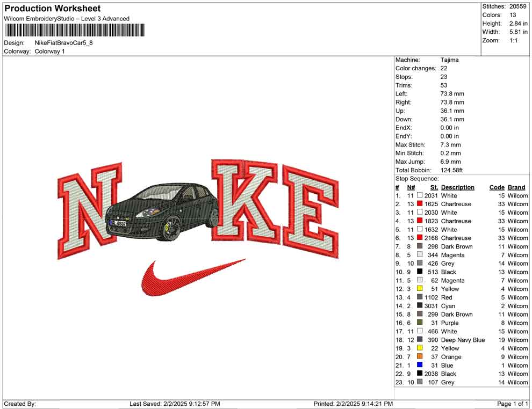Select the yellow swatch for 51 Yellow
This screenshot has width=532, height=409.
click(420, 288)
